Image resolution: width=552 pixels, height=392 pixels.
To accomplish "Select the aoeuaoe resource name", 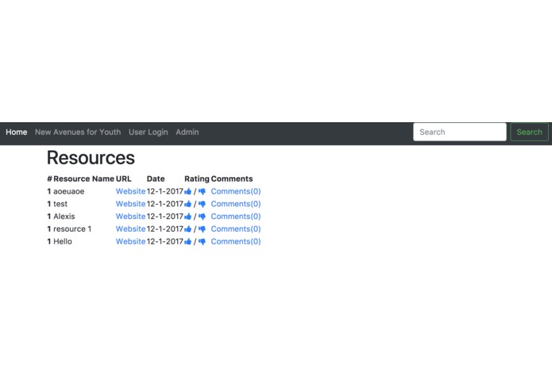I will point(69,191).
